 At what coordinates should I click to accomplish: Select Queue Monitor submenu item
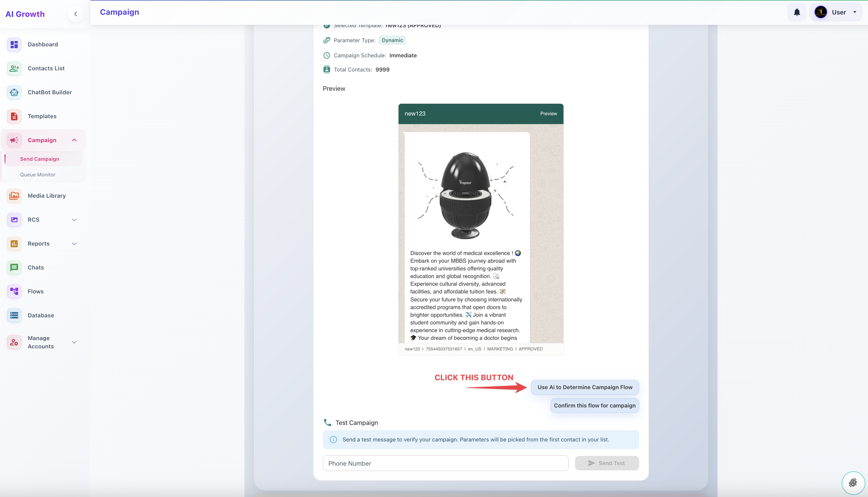tap(38, 174)
